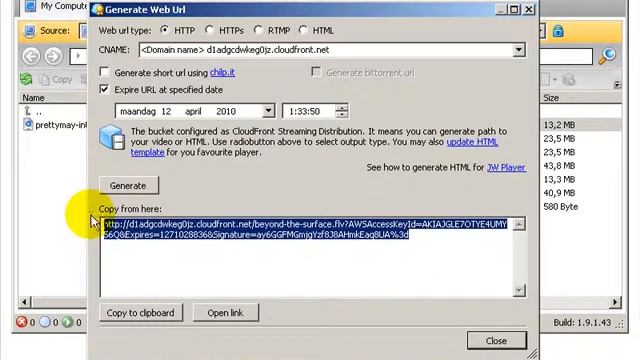
Task: Click inside the generated URL text area
Action: coord(306,257)
